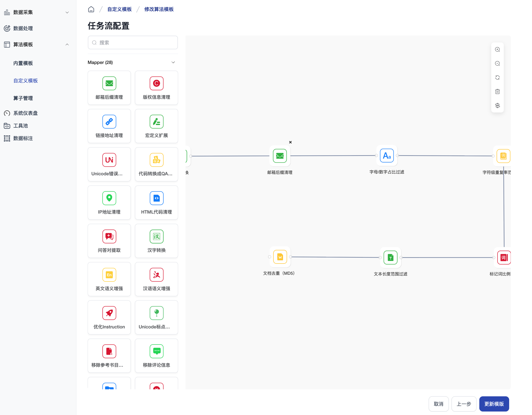Select the 版权信息清理 operator card

tap(156, 88)
